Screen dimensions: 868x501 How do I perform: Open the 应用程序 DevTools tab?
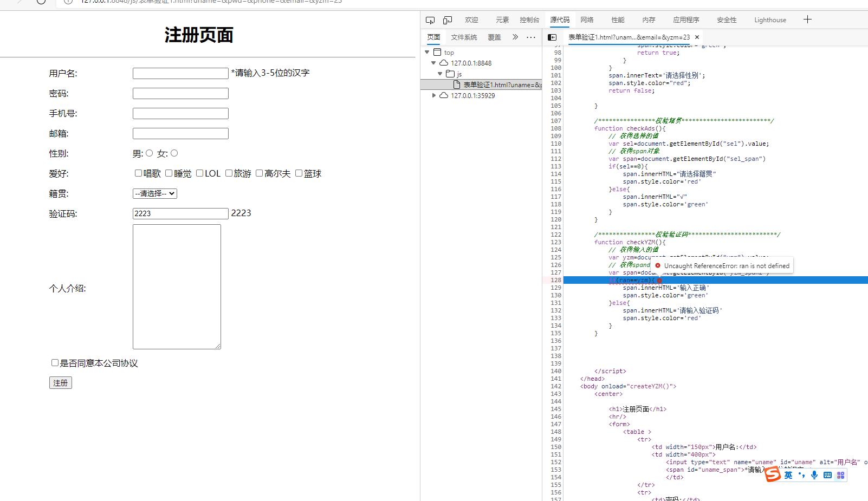tap(686, 20)
